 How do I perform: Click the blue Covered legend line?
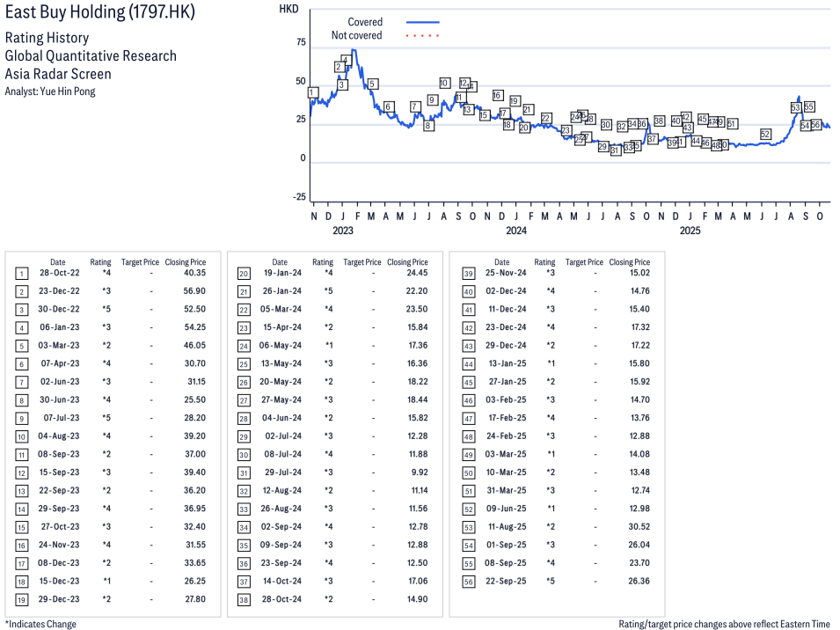422,22
